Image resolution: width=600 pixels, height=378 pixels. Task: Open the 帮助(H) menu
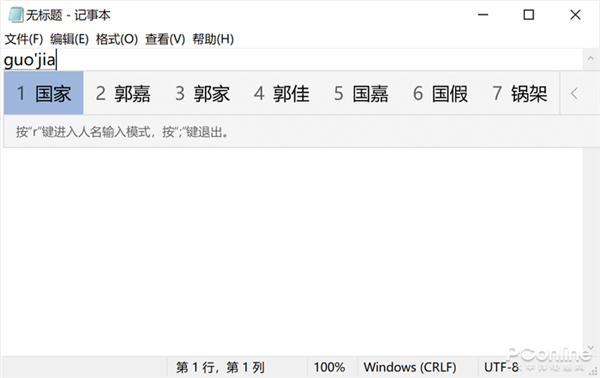[x=213, y=39]
